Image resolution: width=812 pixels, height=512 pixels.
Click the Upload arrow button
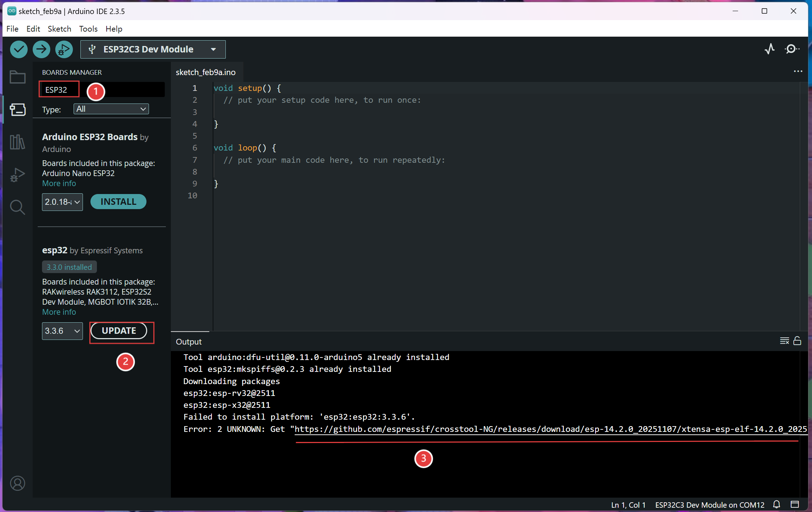[x=41, y=49]
